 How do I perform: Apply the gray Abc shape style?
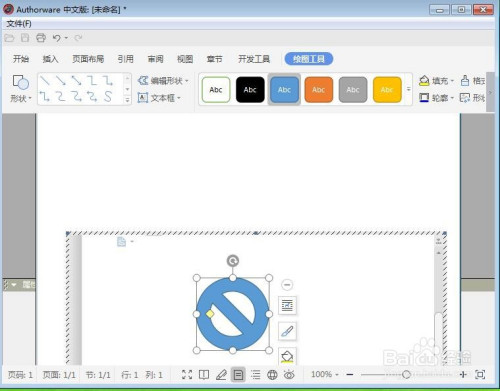tap(353, 90)
